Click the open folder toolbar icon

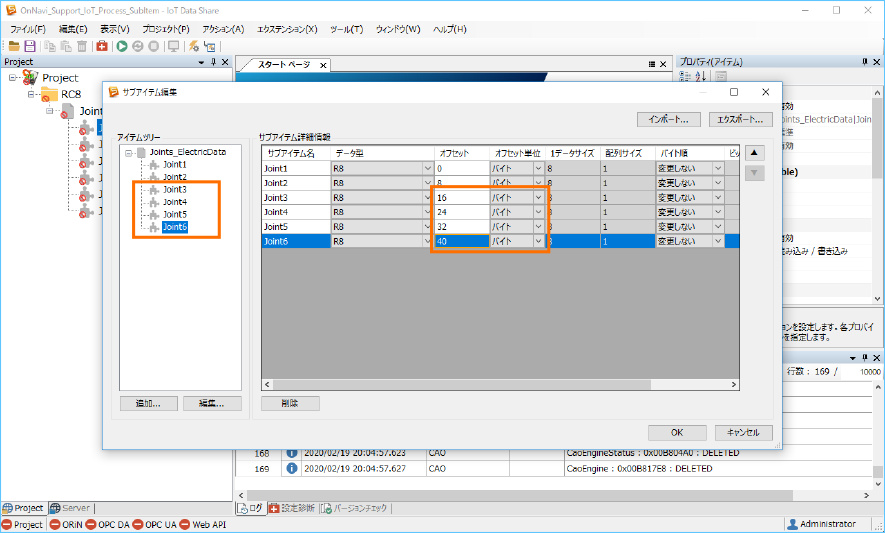(x=13, y=46)
